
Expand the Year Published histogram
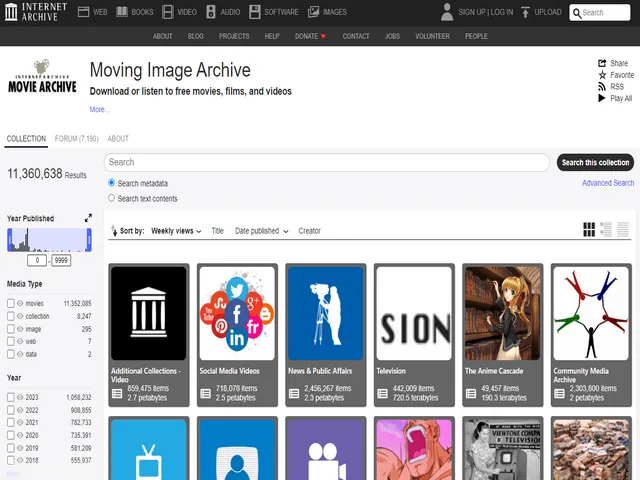pyautogui.click(x=88, y=218)
